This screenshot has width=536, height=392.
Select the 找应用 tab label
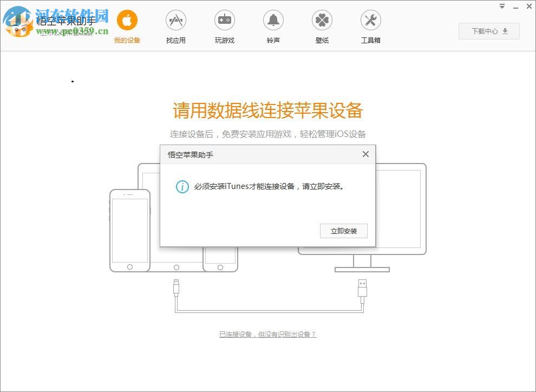(x=176, y=40)
